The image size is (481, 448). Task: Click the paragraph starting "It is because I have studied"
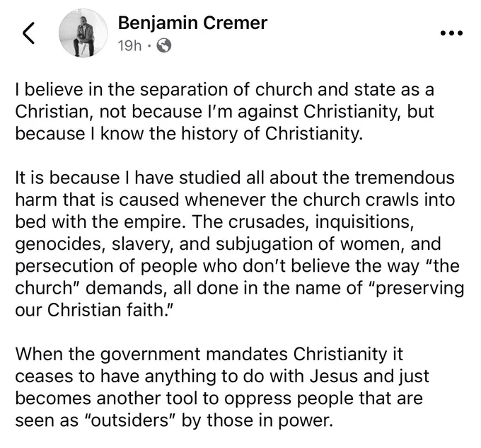pos(239,244)
